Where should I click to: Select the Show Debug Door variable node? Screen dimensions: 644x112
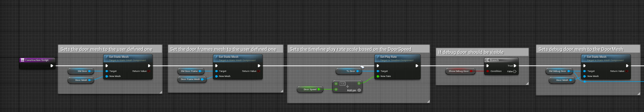(460, 71)
